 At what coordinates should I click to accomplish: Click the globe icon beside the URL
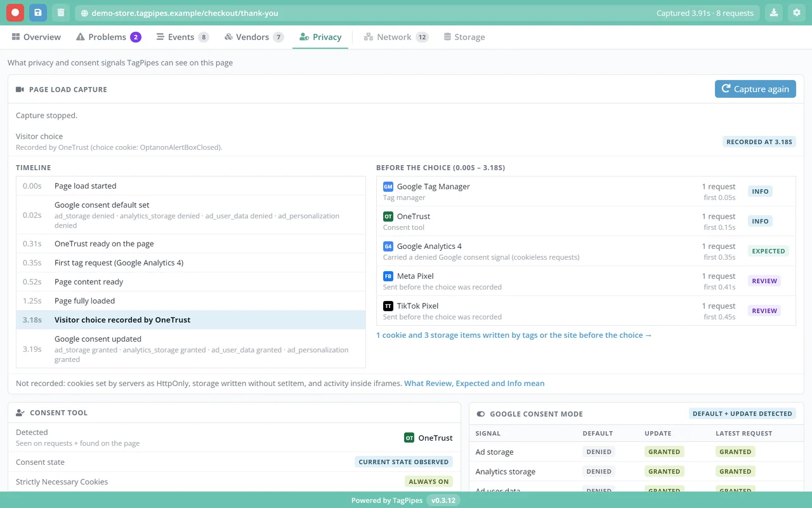(84, 13)
